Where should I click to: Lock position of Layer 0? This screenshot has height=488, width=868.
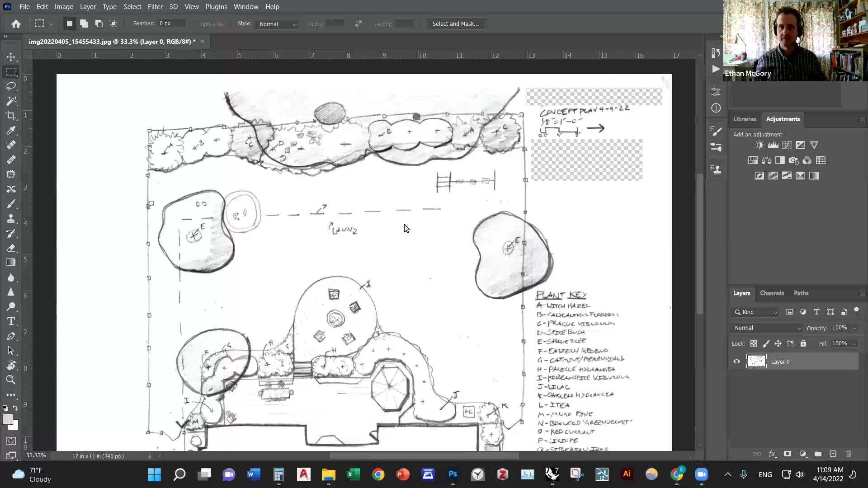pyautogui.click(x=778, y=343)
